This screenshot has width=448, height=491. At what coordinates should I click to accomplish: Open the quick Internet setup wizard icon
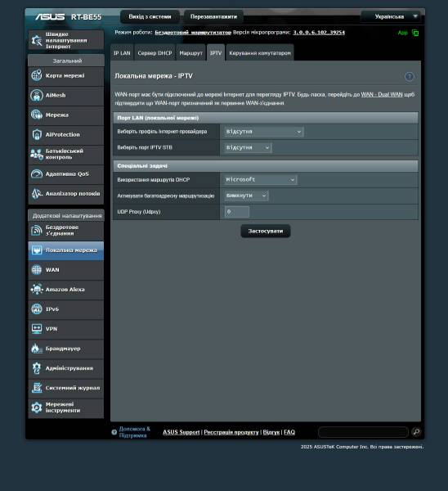(37, 40)
